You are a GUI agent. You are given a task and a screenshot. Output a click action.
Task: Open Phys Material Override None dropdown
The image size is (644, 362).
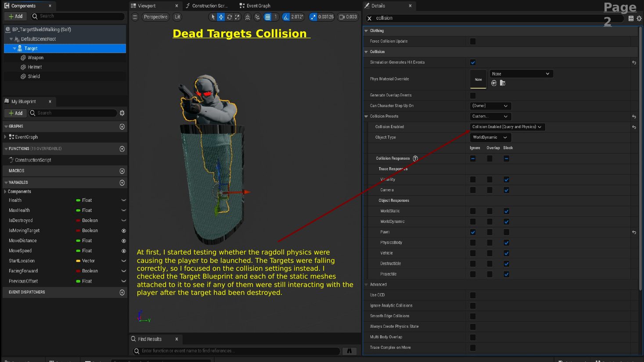click(x=521, y=74)
